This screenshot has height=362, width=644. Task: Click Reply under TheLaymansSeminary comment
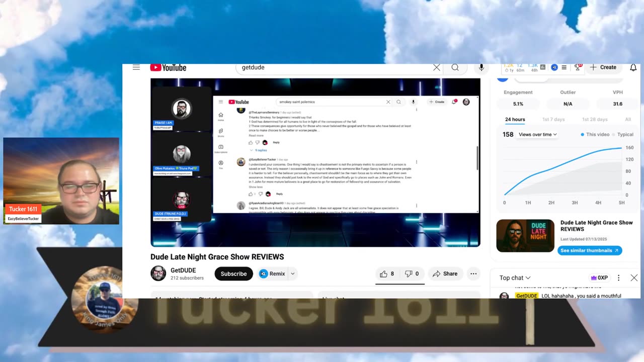276,142
